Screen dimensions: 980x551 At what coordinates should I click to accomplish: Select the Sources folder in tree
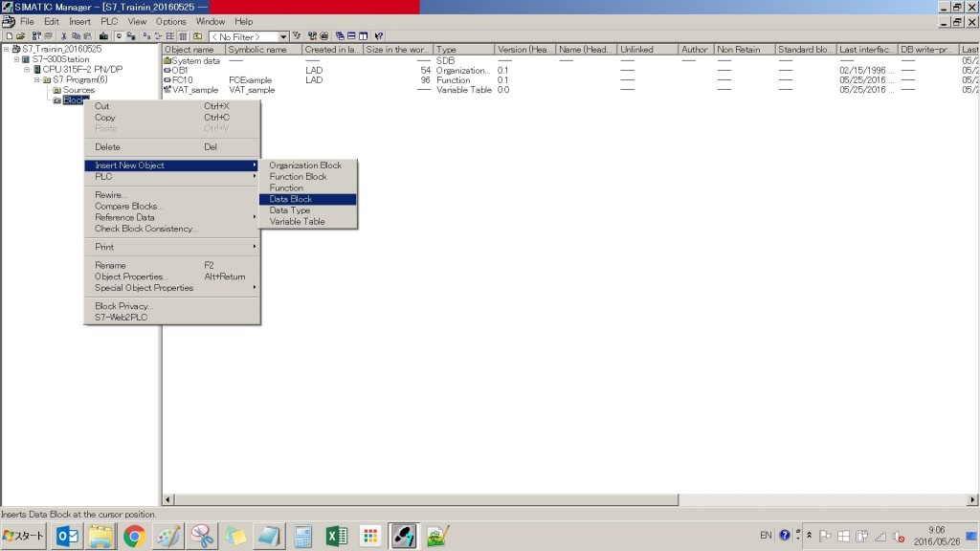(78, 90)
